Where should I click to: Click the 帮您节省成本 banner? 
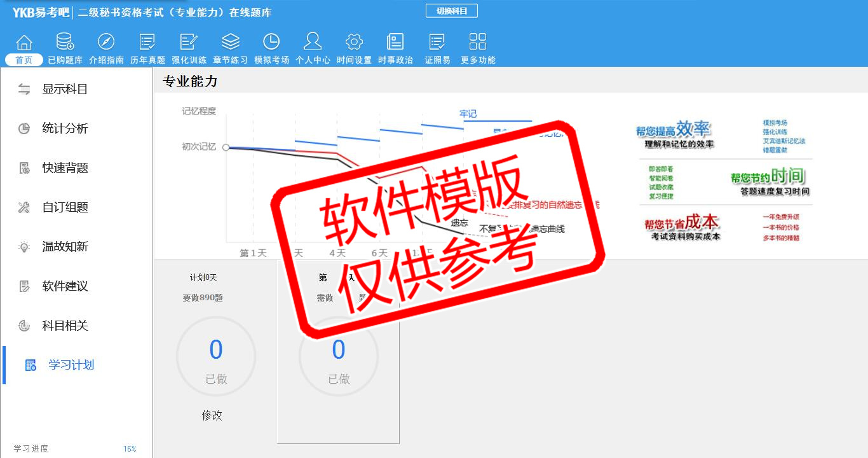click(x=682, y=227)
